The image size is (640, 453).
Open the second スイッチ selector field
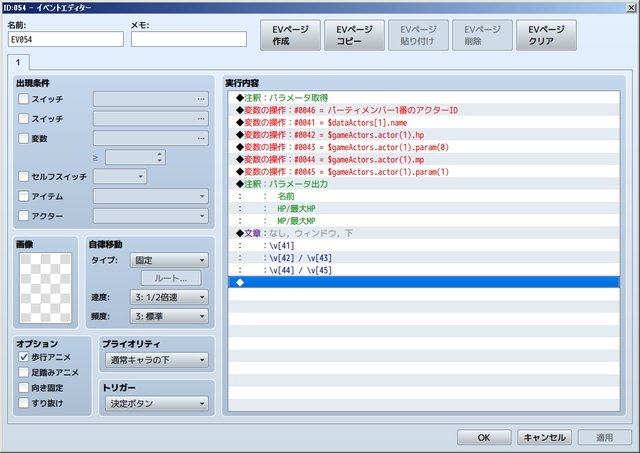pos(151,118)
